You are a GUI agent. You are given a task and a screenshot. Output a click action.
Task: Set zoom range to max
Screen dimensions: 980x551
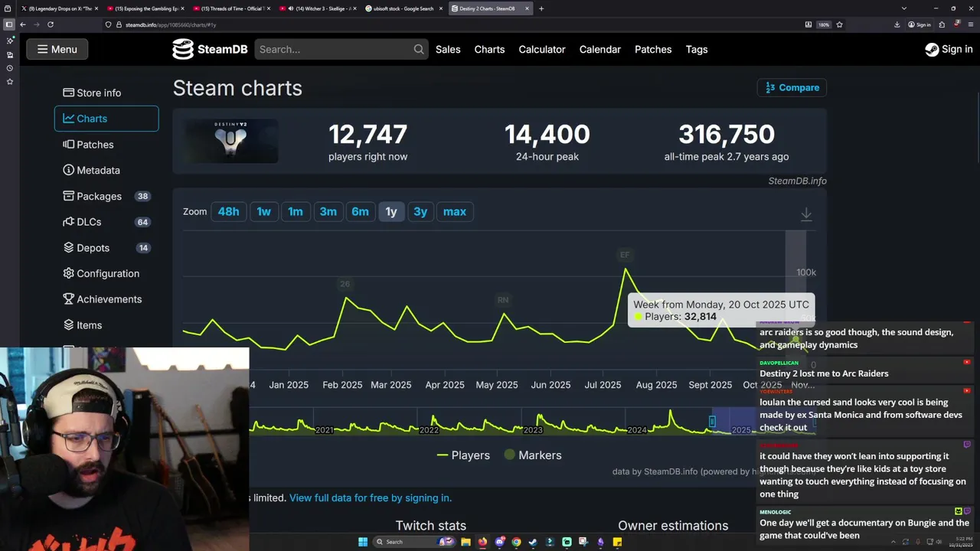point(454,212)
